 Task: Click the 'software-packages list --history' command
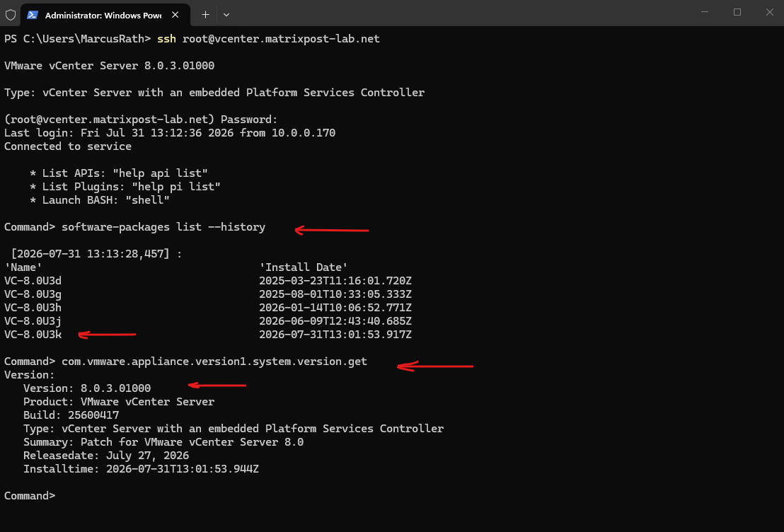point(163,227)
